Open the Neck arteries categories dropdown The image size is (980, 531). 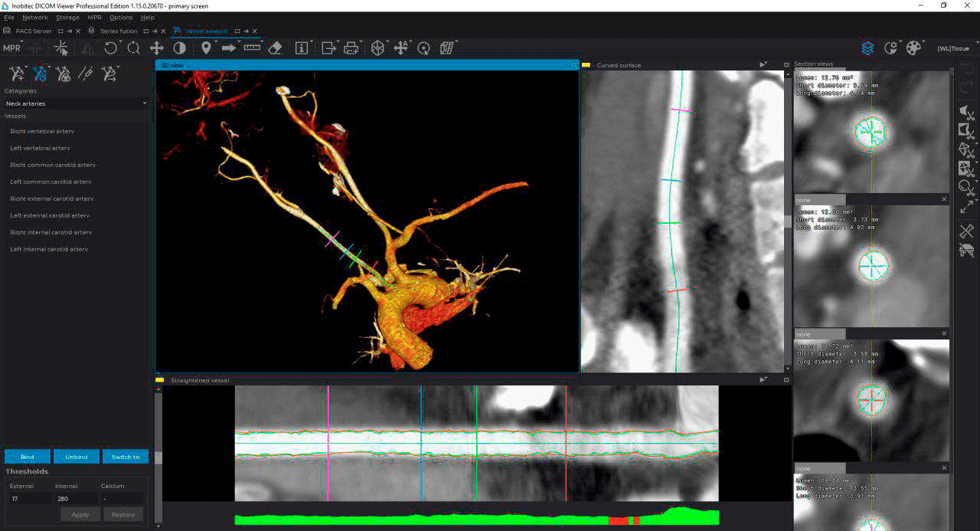76,103
